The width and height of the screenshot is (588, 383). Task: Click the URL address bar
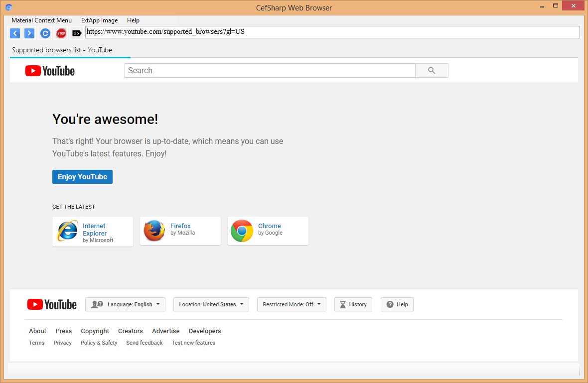[x=332, y=32]
